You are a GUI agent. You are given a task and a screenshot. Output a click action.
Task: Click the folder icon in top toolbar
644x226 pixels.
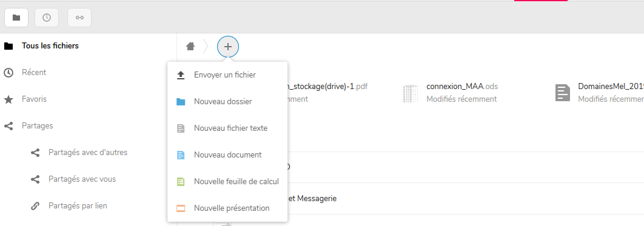click(x=16, y=18)
